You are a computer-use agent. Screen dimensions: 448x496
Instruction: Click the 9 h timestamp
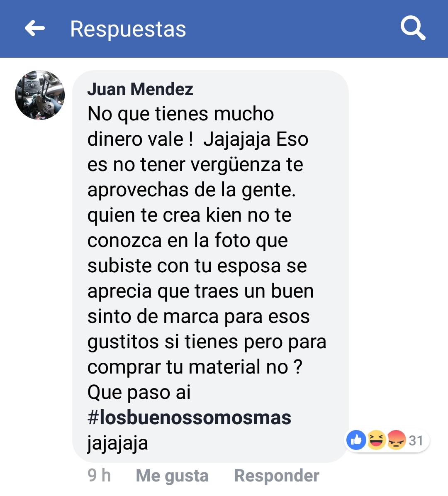pyautogui.click(x=99, y=475)
